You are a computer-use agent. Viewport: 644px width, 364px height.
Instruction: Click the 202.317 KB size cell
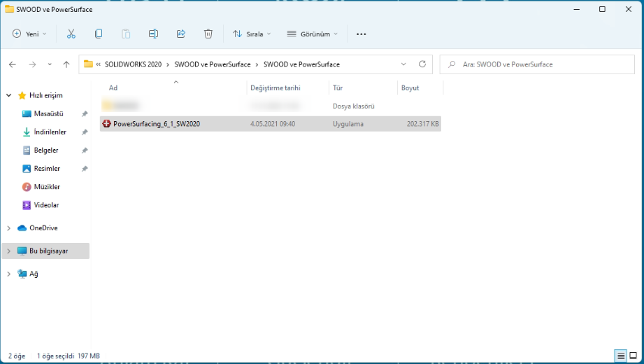click(422, 124)
